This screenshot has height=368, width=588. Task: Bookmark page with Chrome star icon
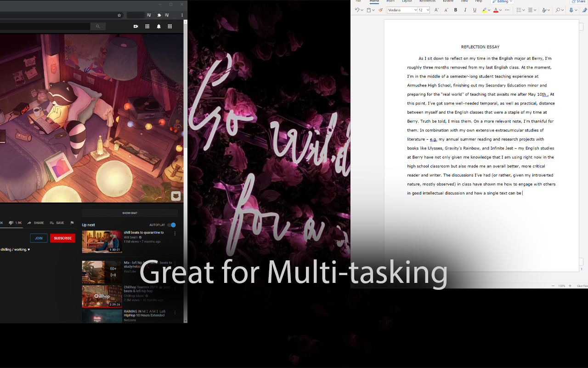tap(119, 15)
